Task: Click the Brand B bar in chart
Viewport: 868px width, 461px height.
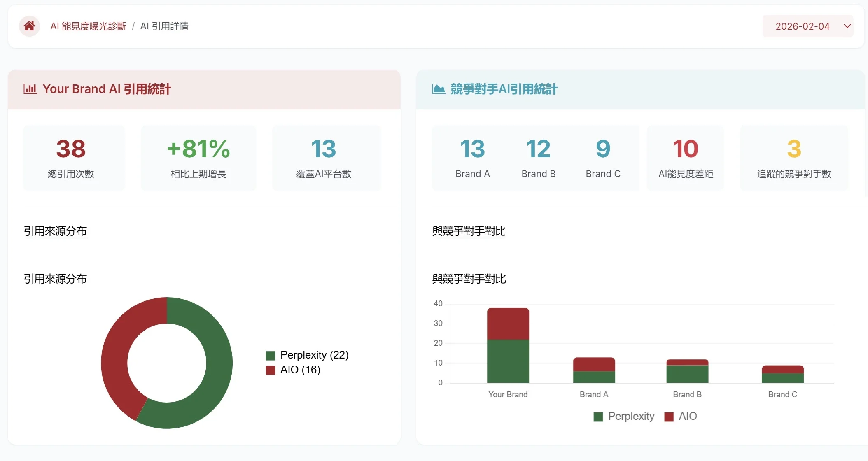Action: pyautogui.click(x=687, y=373)
